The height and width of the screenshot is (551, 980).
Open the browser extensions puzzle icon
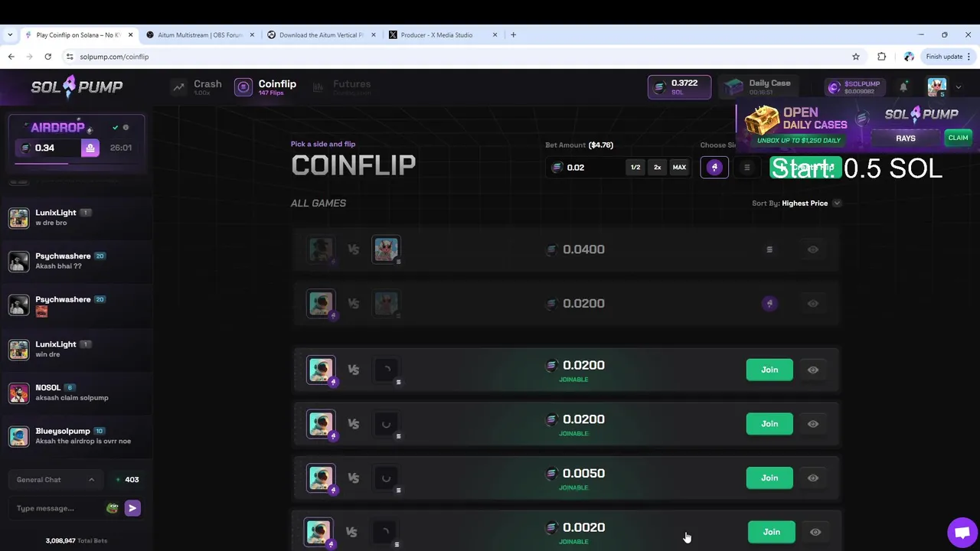coord(881,57)
